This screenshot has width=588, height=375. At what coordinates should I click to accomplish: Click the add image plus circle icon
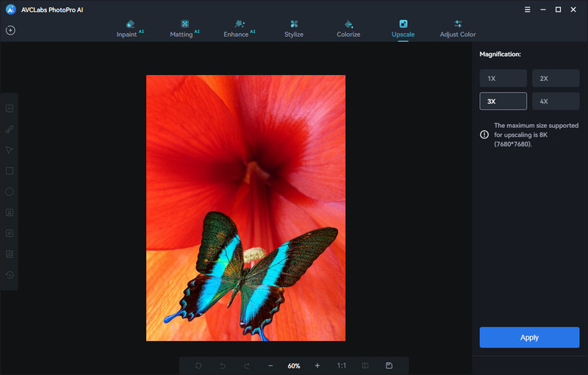tap(10, 30)
